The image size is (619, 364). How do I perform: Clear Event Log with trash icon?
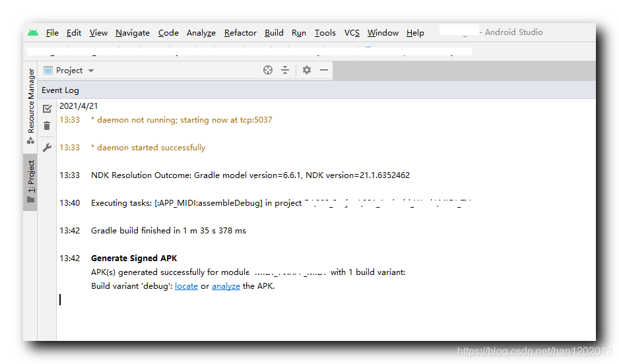click(47, 126)
